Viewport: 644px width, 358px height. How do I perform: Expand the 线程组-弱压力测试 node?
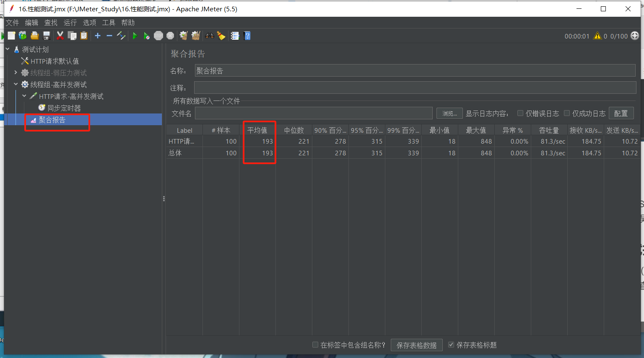coord(16,72)
